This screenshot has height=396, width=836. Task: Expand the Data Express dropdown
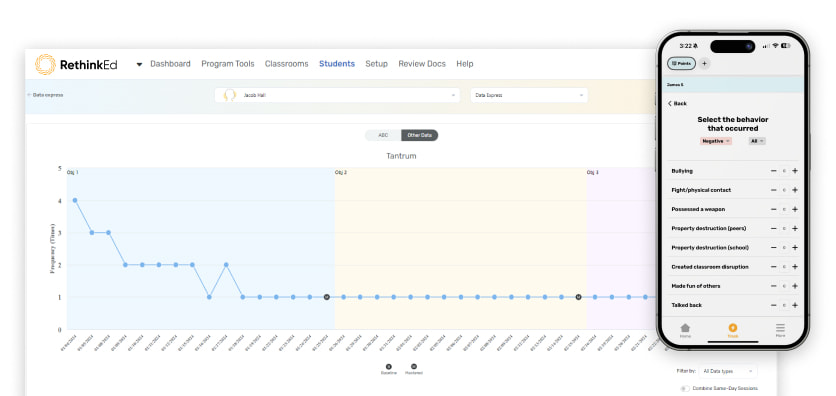[x=529, y=95]
